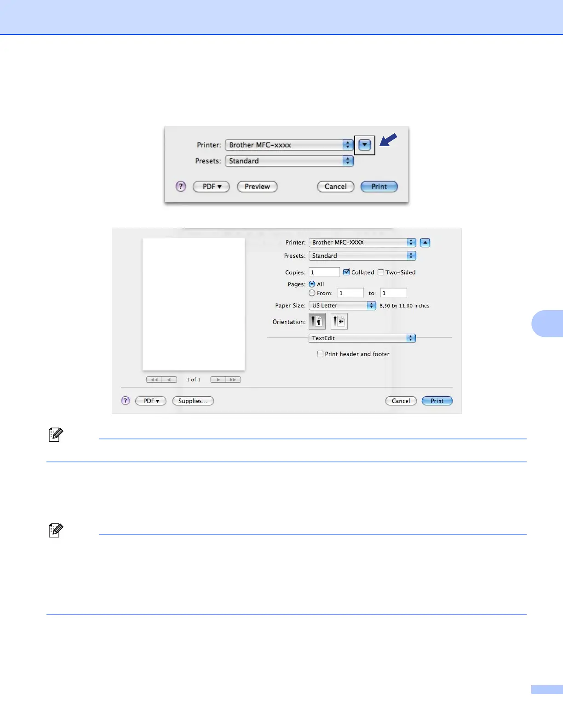563x728 pixels.
Task: Go to last page in preview
Action: coord(233,380)
